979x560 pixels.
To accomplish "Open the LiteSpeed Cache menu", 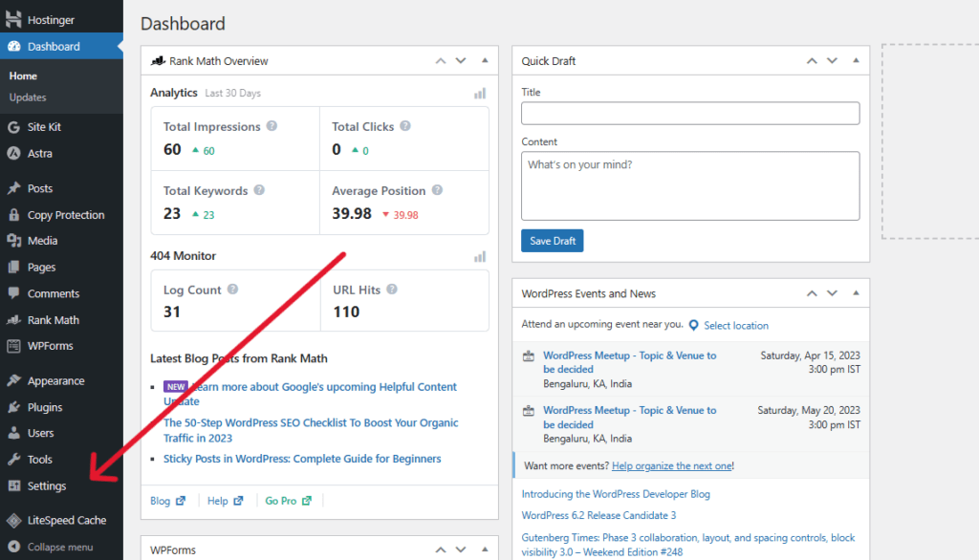I will click(67, 520).
